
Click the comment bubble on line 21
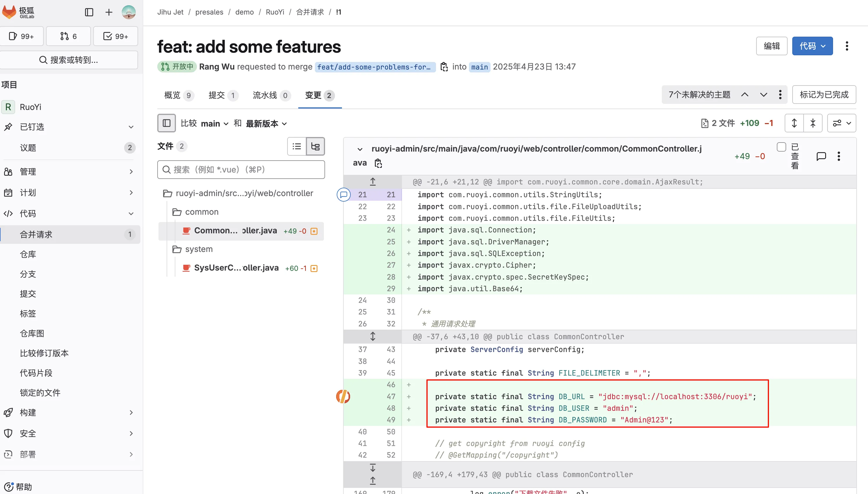pos(343,195)
